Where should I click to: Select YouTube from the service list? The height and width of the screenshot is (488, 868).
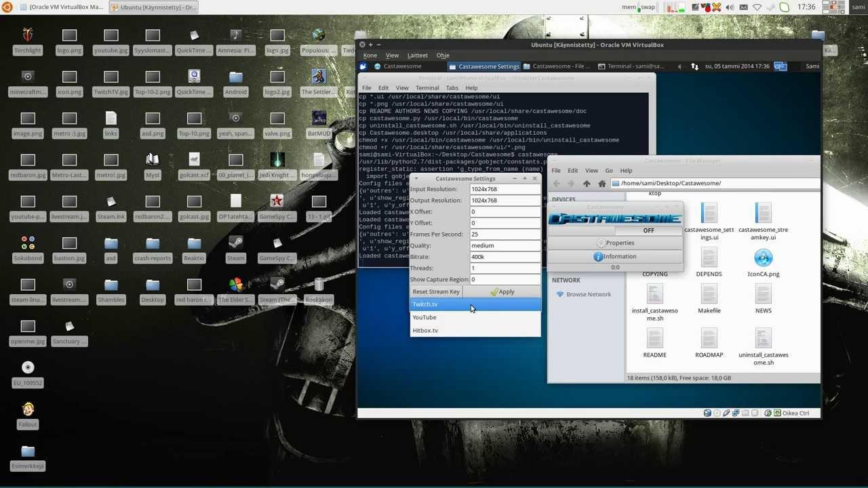click(475, 317)
